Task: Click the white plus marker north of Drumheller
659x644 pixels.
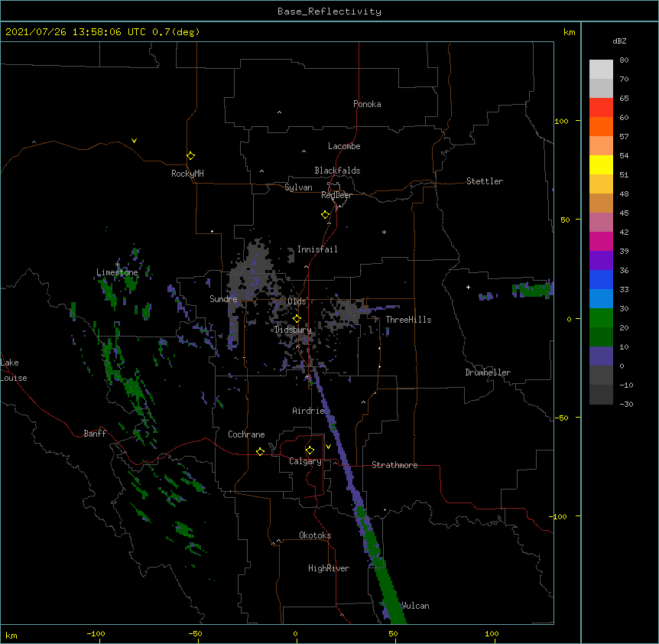Action: pyautogui.click(x=468, y=287)
